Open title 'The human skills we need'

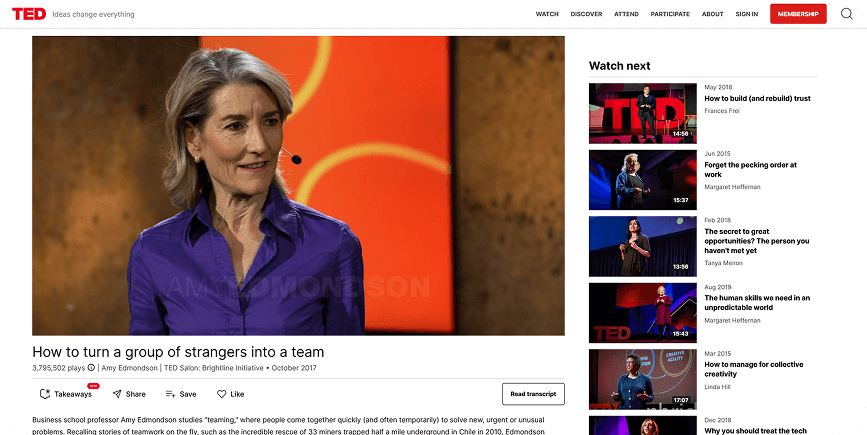pyautogui.click(x=757, y=302)
